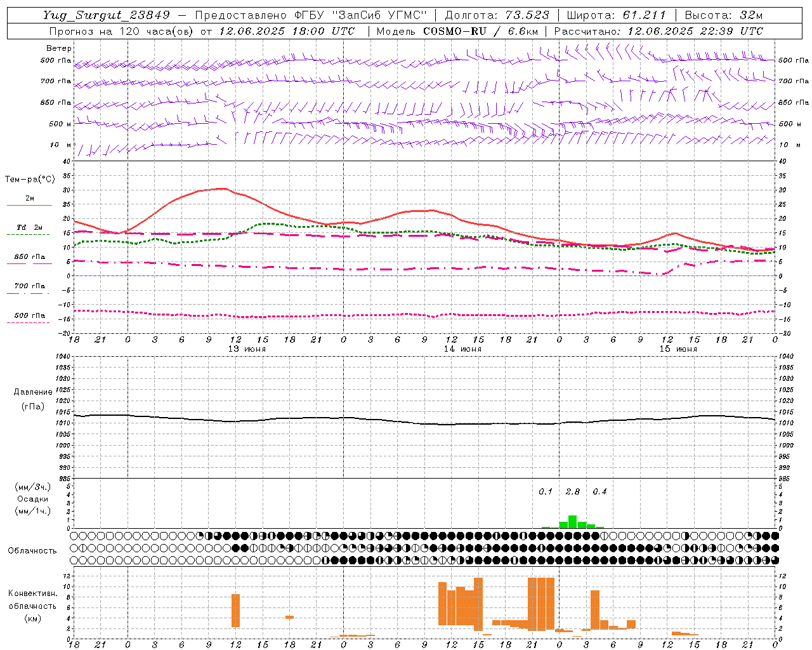Click the dotted 500 гПа temperature legend line
The image size is (812, 650).
point(28,322)
